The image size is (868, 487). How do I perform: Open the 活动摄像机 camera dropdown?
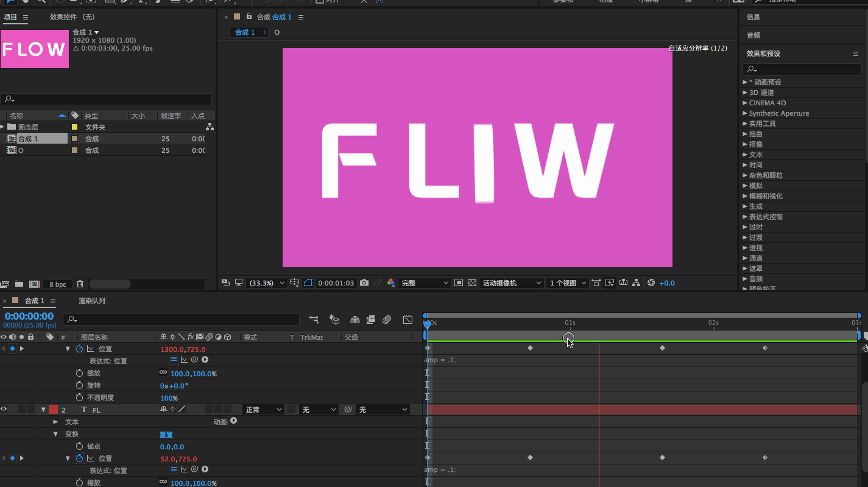pos(512,283)
